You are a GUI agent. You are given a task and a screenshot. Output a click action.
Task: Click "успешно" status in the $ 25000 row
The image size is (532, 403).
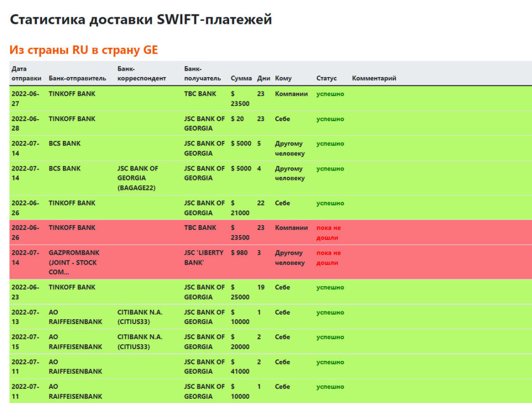[330, 288]
